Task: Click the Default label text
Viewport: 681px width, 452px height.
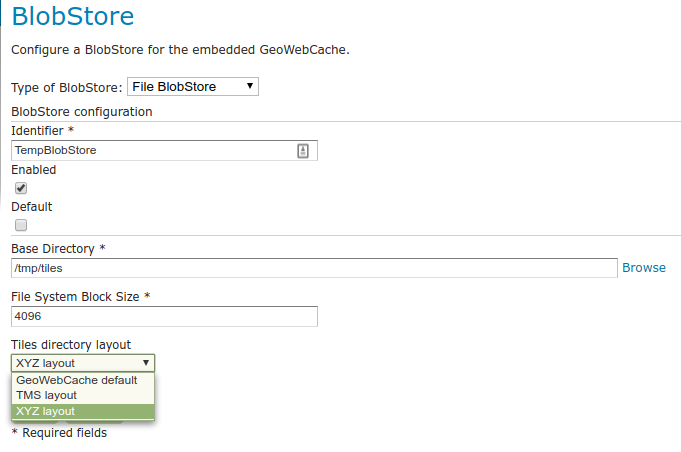Action: tap(32, 207)
